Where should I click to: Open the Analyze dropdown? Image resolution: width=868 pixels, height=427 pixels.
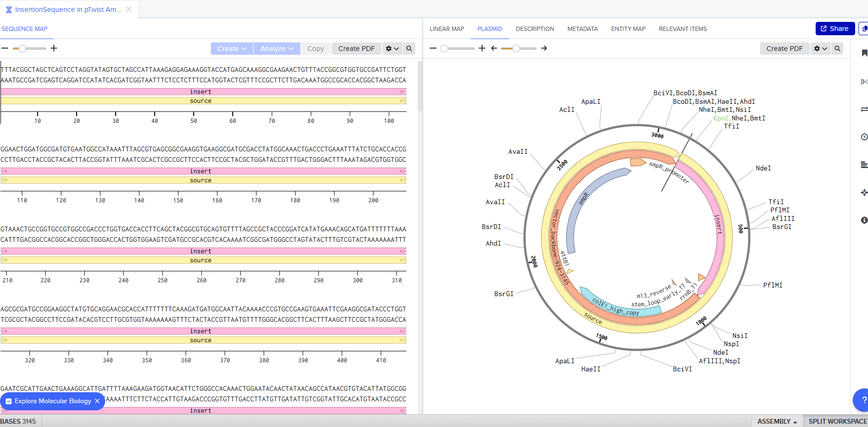[276, 49]
